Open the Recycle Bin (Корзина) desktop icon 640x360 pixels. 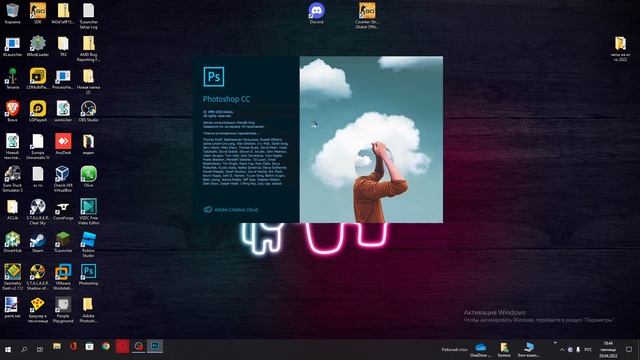(x=13, y=13)
